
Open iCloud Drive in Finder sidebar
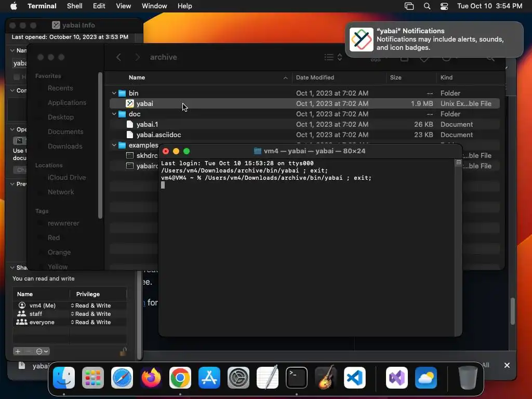point(66,178)
